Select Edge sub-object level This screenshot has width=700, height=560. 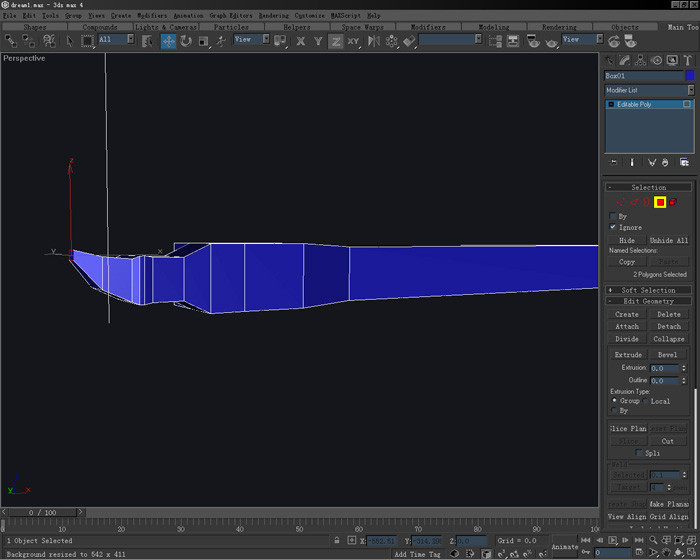pos(634,202)
